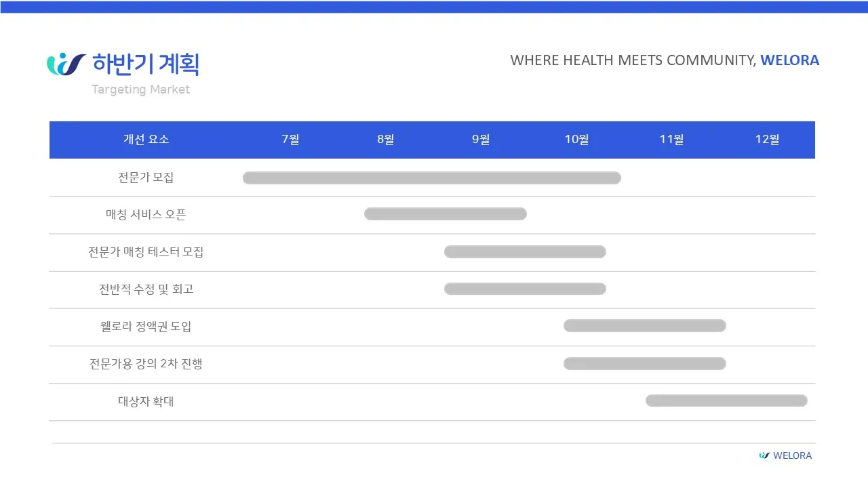
Task: Click the Targeting Market subtitle
Action: [140, 89]
